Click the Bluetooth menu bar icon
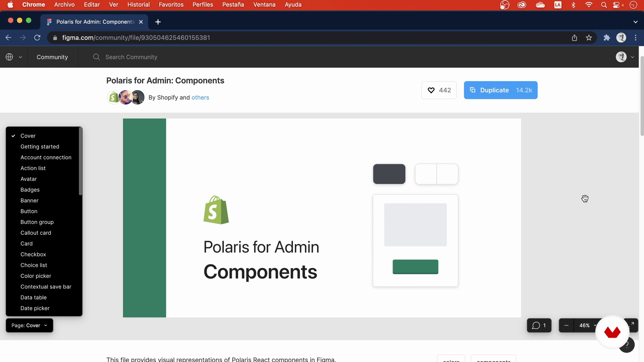The image size is (644, 362). click(x=573, y=5)
